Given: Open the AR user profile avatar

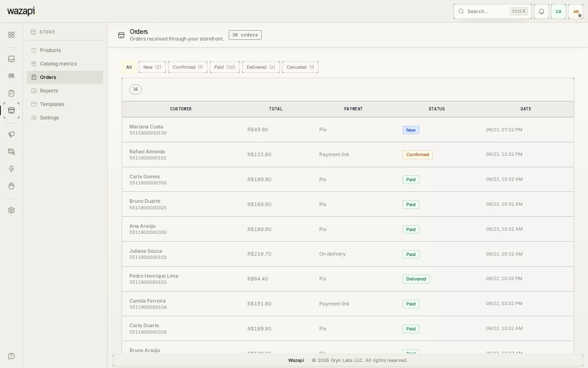Looking at the screenshot, I should pos(576,11).
